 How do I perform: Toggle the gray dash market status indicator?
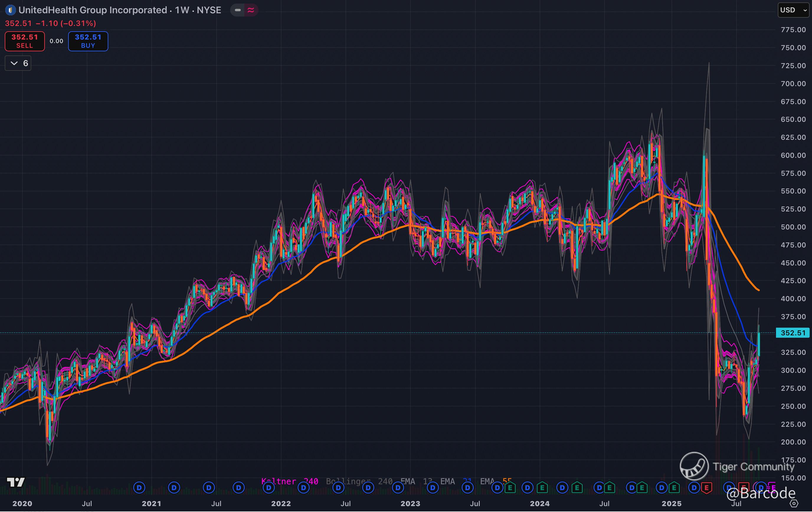(x=238, y=10)
